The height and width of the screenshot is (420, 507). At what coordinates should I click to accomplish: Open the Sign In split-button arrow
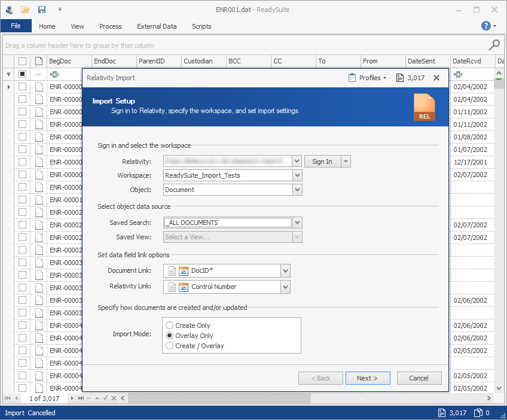(x=346, y=161)
